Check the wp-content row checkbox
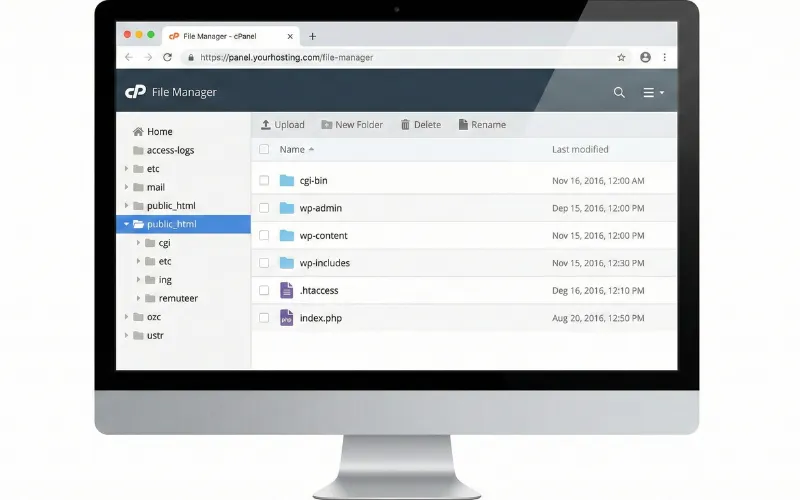This screenshot has height=500, width=800. click(x=264, y=235)
